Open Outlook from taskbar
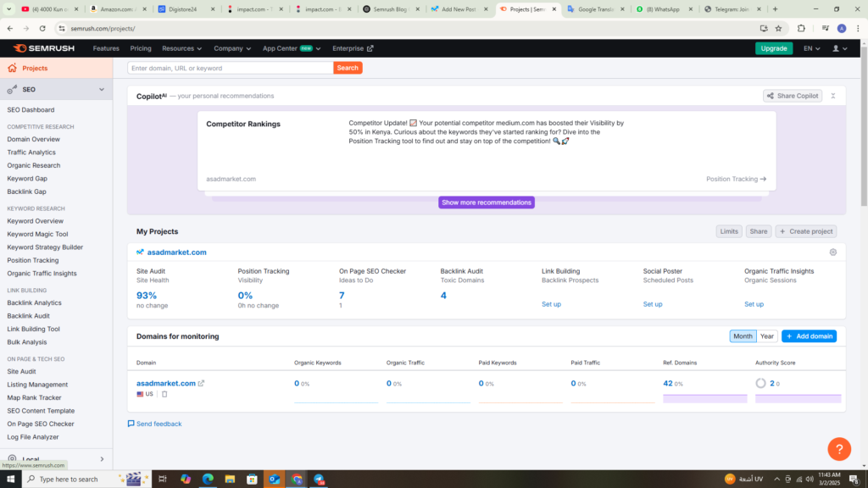Screen dimensions: 868x488 point(275,480)
